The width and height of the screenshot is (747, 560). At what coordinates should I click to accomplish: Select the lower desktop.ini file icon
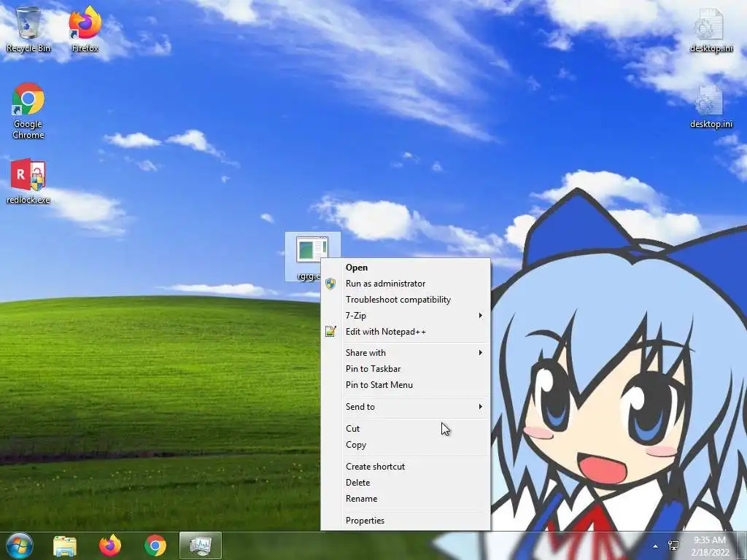coord(711,106)
